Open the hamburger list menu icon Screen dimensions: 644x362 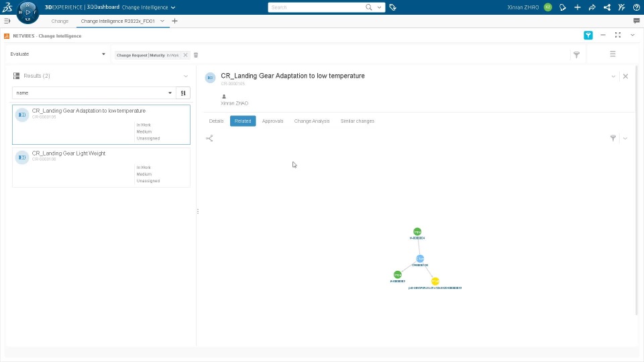(x=612, y=54)
